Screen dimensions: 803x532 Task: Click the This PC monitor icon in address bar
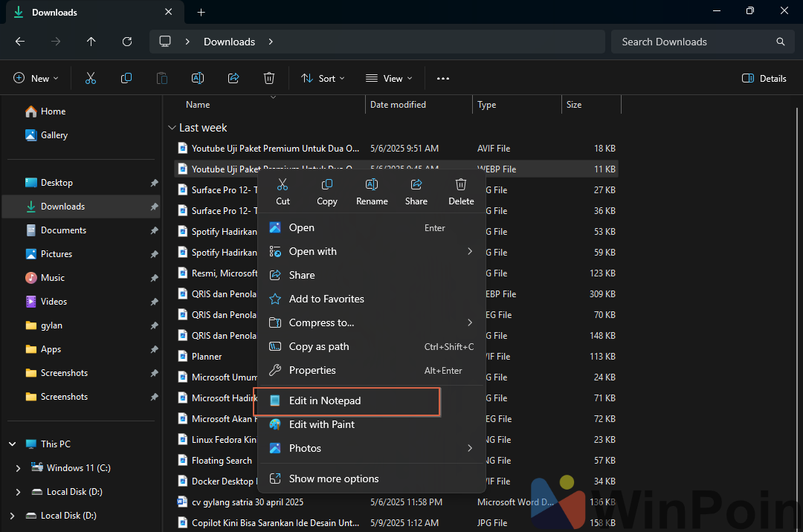tap(165, 42)
